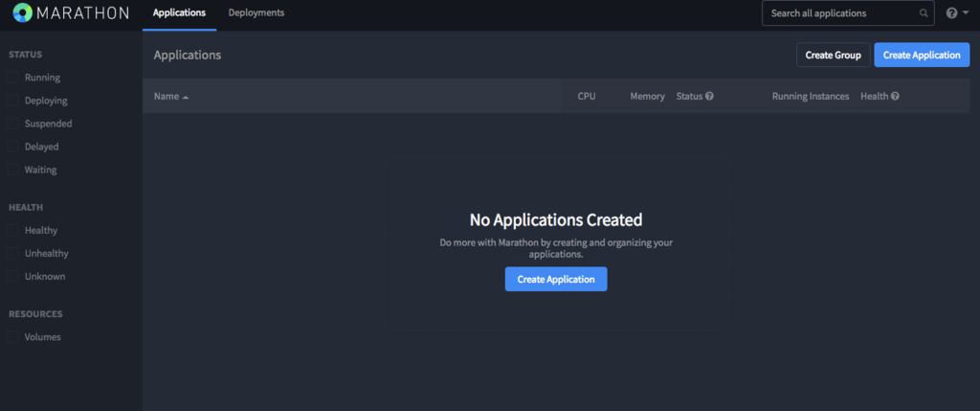This screenshot has height=411, width=980.
Task: Enable the Suspended status filter
Action: pos(12,124)
